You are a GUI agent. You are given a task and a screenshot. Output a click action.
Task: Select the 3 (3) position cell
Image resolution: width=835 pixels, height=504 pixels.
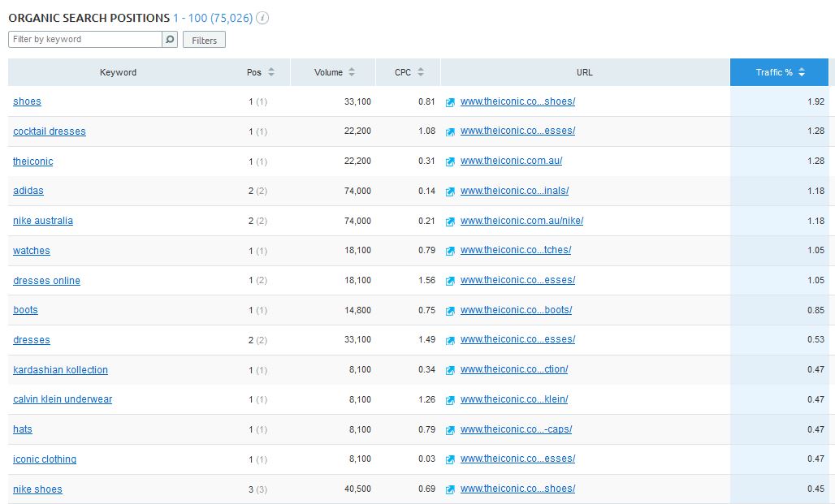pyautogui.click(x=257, y=489)
